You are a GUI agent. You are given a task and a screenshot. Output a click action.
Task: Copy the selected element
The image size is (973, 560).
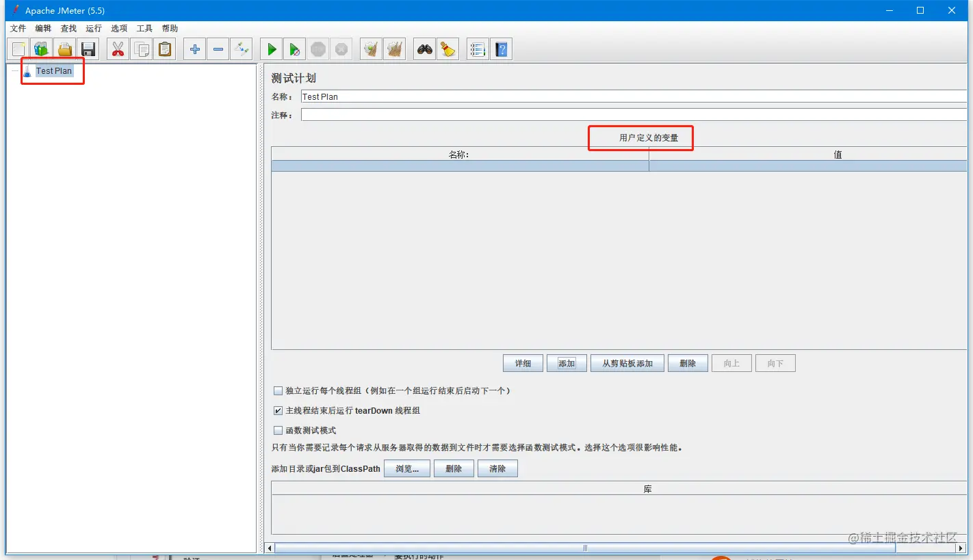[x=142, y=49]
